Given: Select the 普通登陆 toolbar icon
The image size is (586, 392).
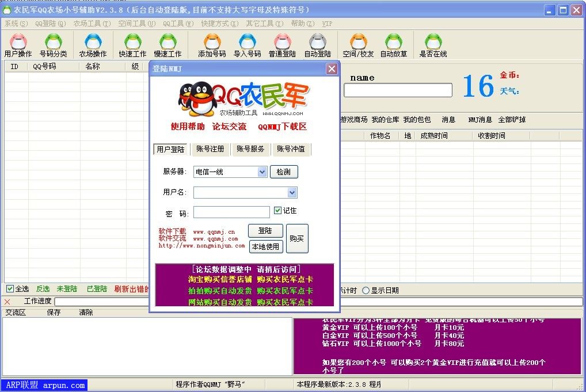Looking at the screenshot, I should tap(282, 45).
